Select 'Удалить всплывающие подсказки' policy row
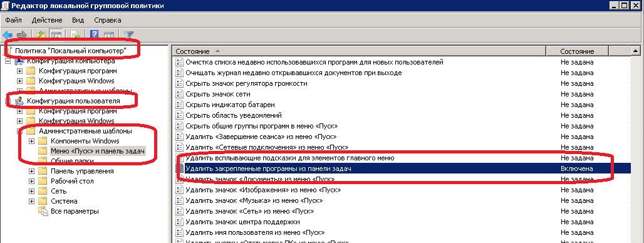This screenshot has width=644, height=243. click(290, 158)
